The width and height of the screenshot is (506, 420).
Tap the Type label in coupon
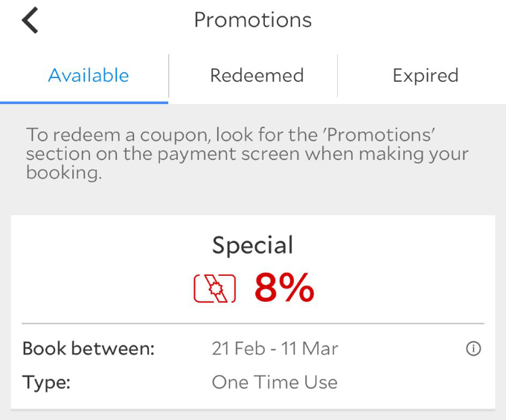tap(46, 383)
